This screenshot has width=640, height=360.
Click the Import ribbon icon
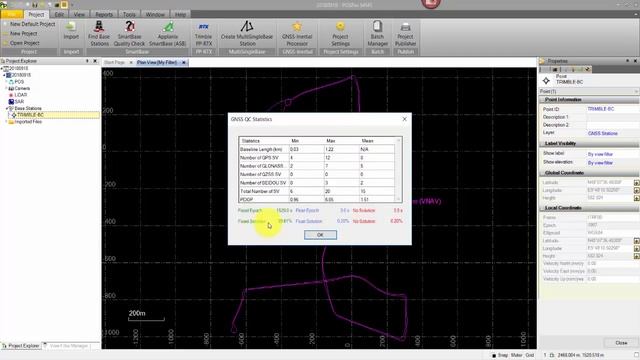point(71,31)
